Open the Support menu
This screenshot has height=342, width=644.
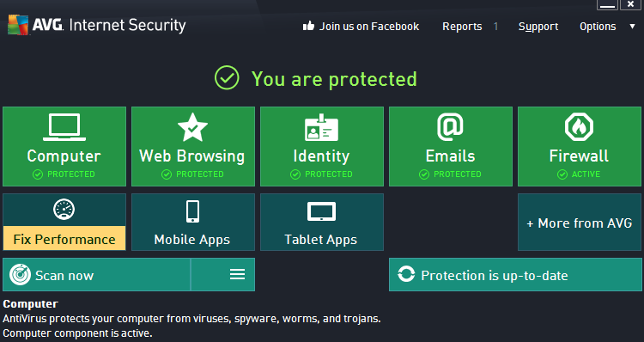tap(538, 27)
